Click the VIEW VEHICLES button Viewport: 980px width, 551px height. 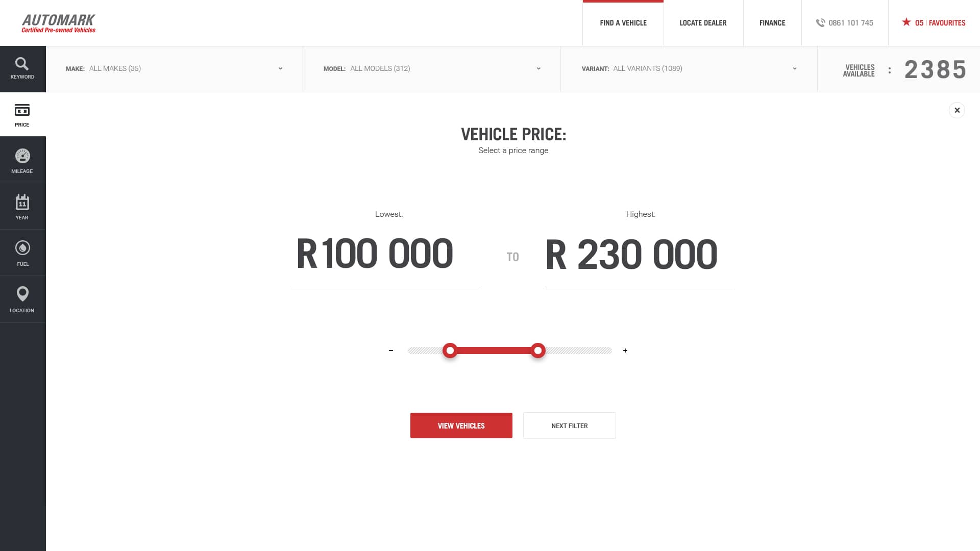point(461,425)
